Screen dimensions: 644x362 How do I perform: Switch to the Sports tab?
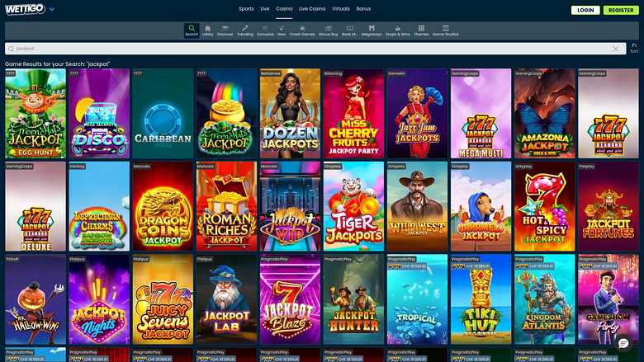click(246, 8)
